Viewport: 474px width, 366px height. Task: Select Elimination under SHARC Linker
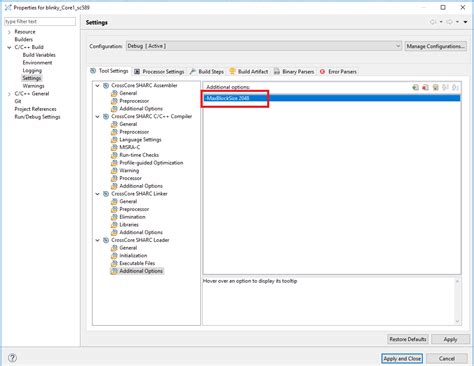pyautogui.click(x=132, y=217)
